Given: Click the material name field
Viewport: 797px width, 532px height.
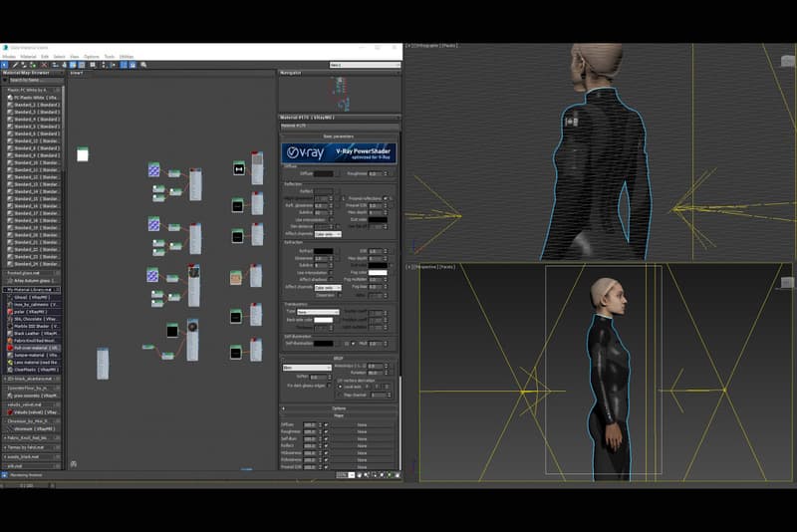Looking at the screenshot, I should [339, 126].
